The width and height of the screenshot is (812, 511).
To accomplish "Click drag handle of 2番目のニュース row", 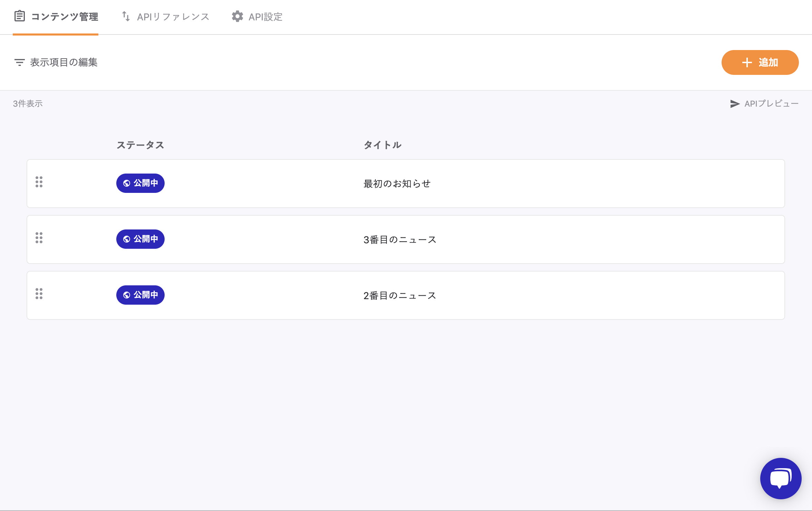I will click(x=39, y=294).
